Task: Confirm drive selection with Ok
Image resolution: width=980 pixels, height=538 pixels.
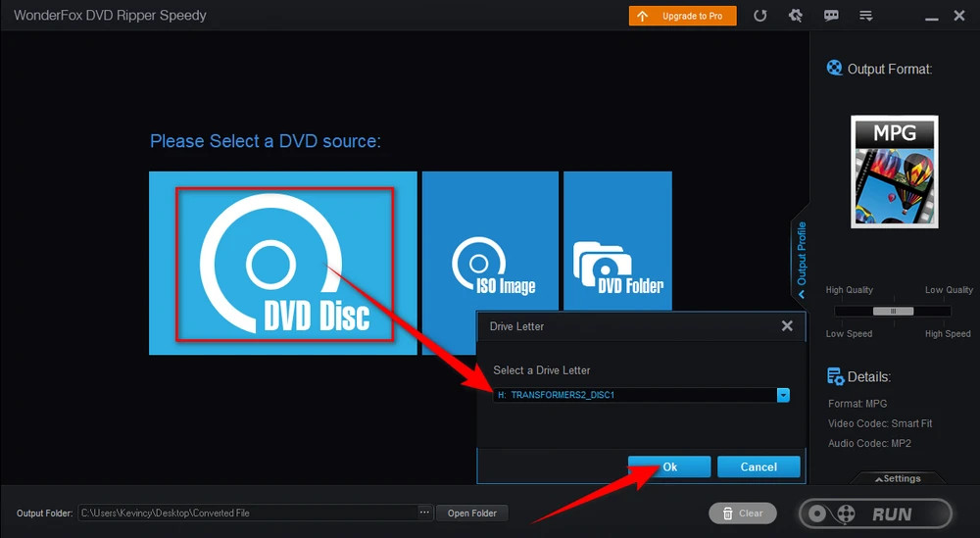Action: 669,466
